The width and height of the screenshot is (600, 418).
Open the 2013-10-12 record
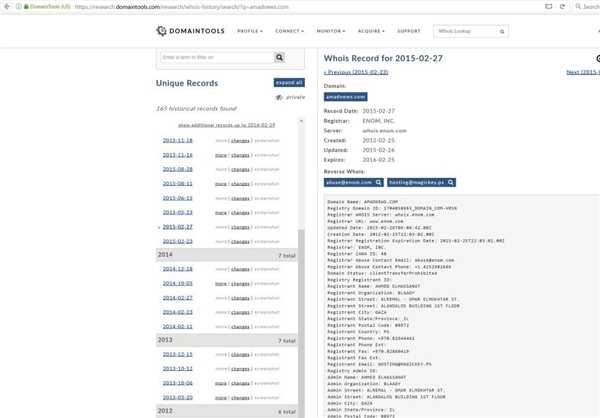point(178,369)
